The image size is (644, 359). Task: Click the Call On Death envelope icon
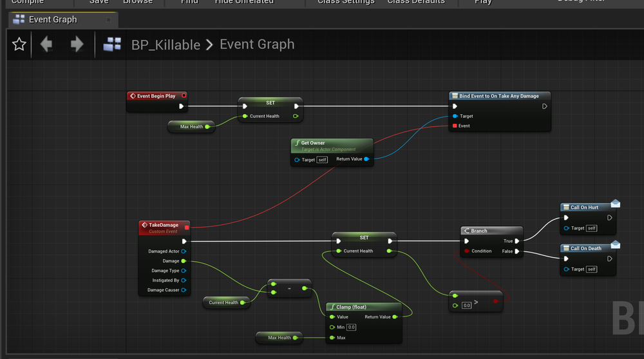615,244
